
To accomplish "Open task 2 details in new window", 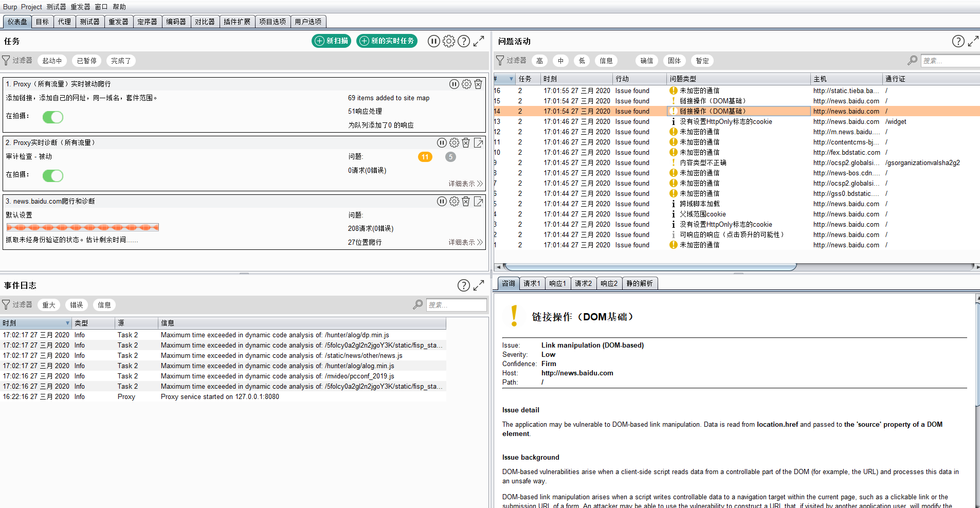I will [478, 142].
